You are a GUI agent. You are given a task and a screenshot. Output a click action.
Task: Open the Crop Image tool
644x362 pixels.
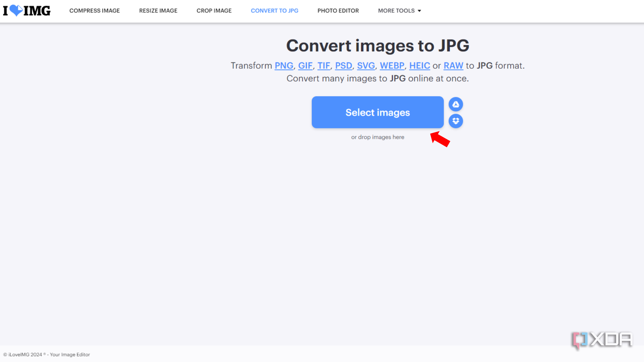click(214, 11)
